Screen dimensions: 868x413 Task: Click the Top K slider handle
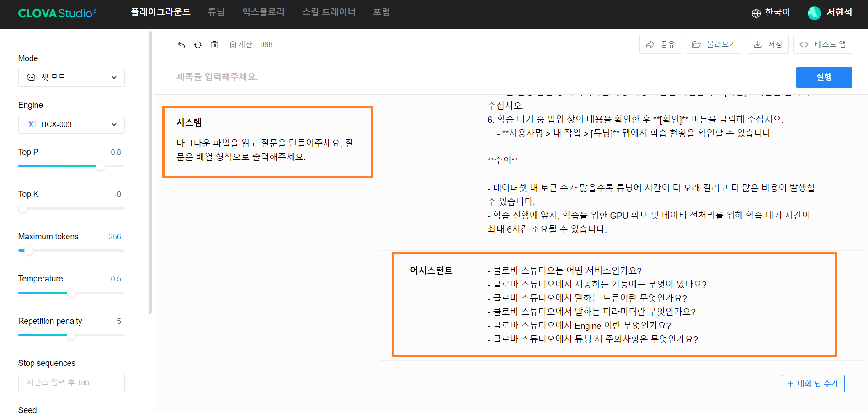point(23,209)
